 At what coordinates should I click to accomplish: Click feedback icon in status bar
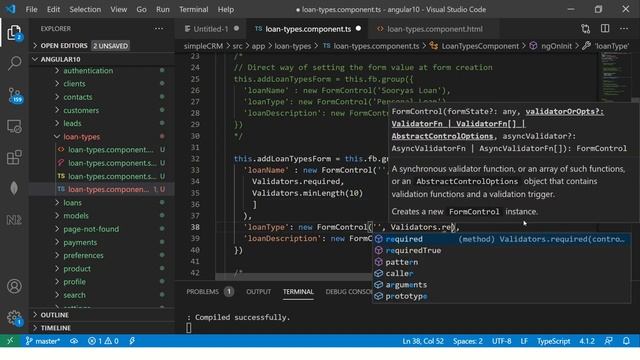point(608,341)
